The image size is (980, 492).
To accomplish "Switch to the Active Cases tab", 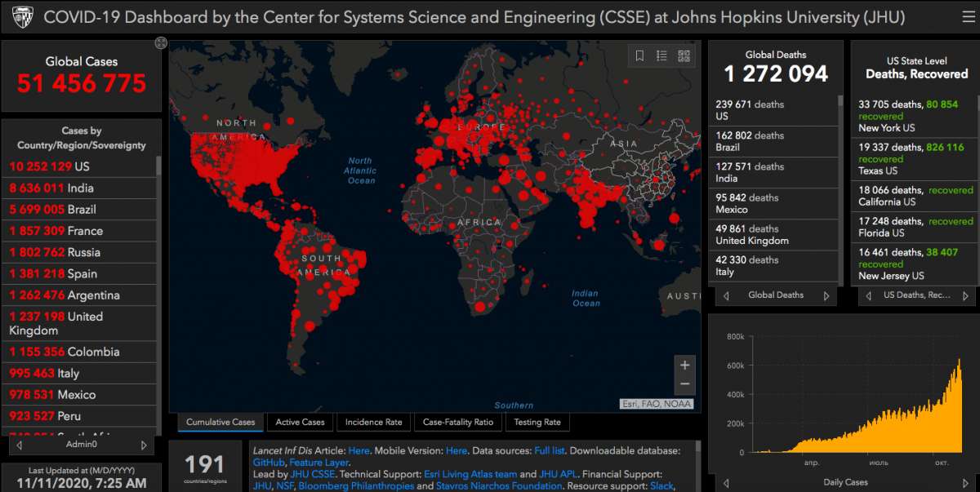I will pyautogui.click(x=301, y=422).
